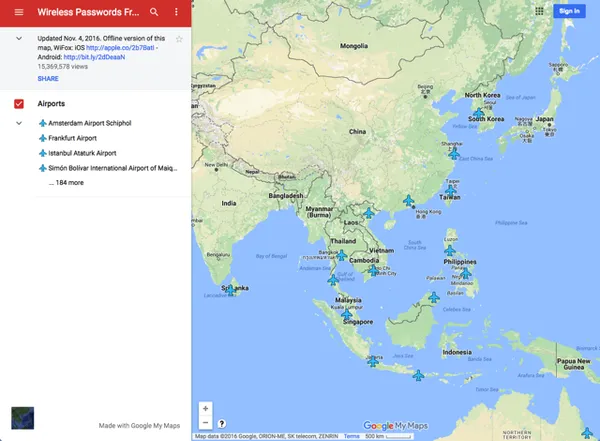Image resolution: width=600 pixels, height=441 pixels.
Task: Click the airport marker at Jakarta
Action: pyautogui.click(x=373, y=361)
